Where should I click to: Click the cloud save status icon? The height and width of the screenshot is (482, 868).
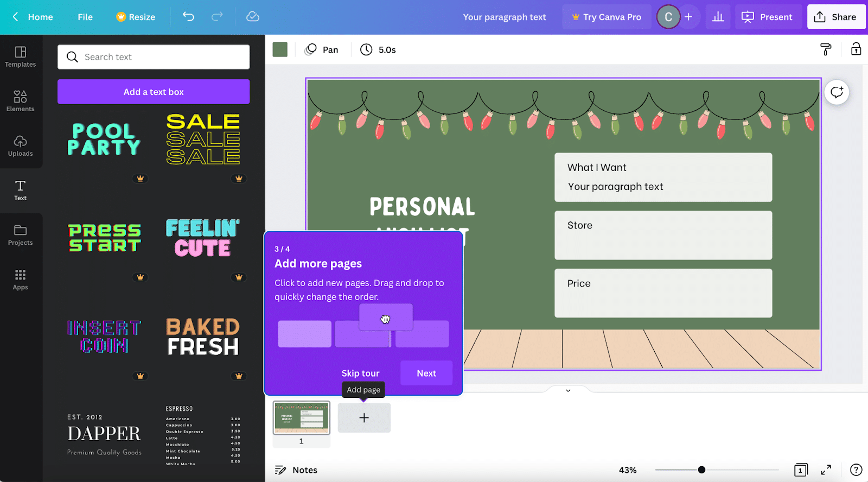pos(253,17)
